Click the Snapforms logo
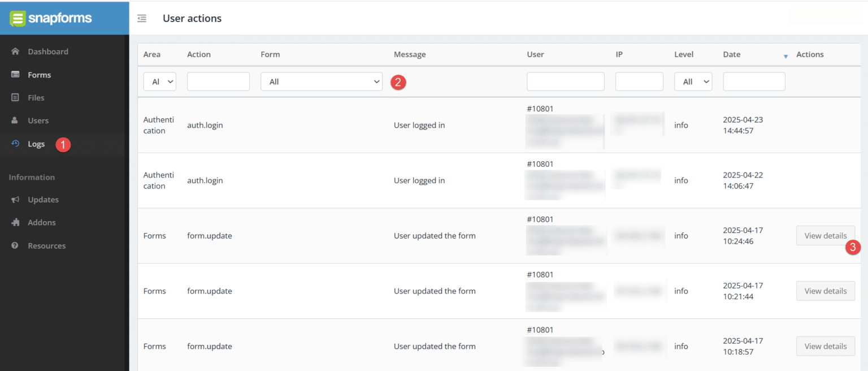 (x=51, y=18)
